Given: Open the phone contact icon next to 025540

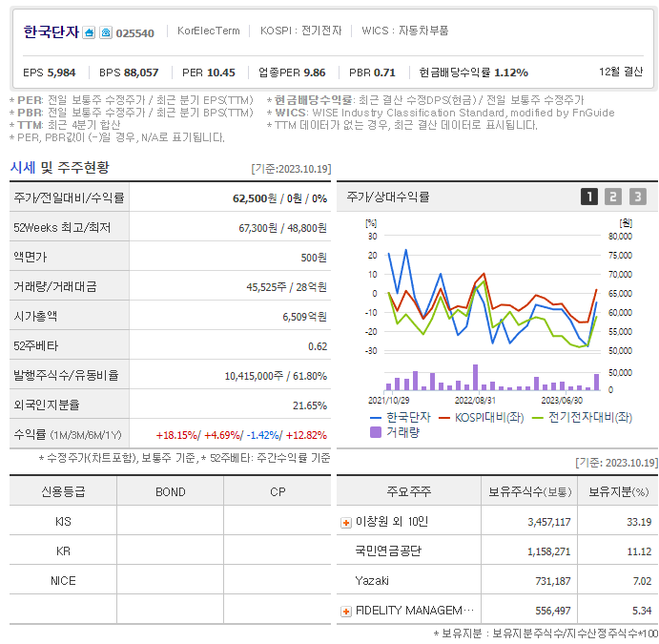Looking at the screenshot, I should pos(106,32).
